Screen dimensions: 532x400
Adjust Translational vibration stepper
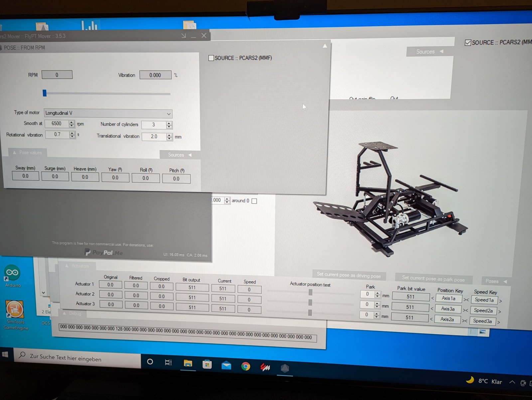[x=170, y=137]
